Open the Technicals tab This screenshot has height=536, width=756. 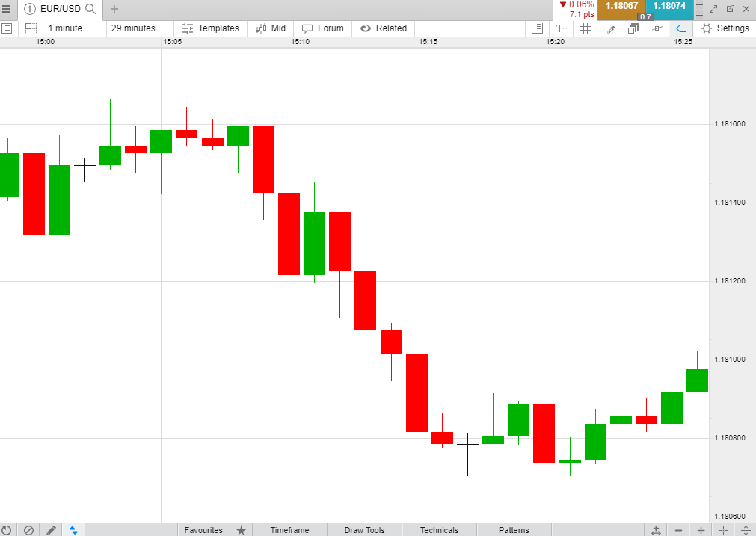(x=439, y=530)
